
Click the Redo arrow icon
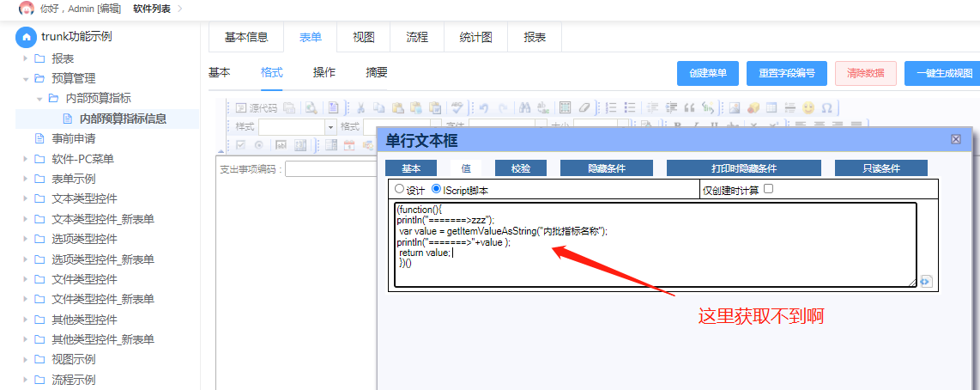pyautogui.click(x=503, y=107)
